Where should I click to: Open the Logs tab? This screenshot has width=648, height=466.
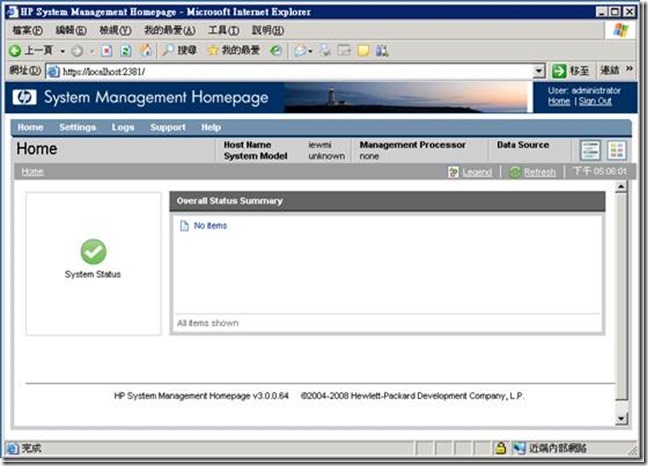123,127
